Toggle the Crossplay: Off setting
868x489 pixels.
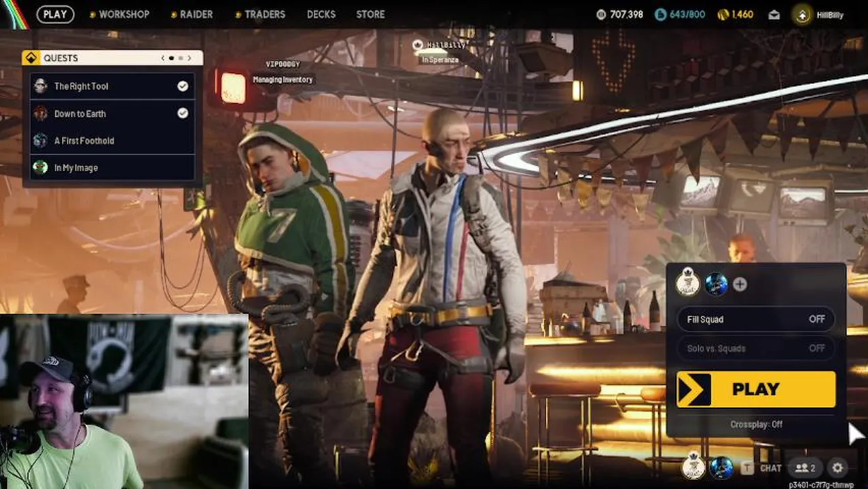756,424
